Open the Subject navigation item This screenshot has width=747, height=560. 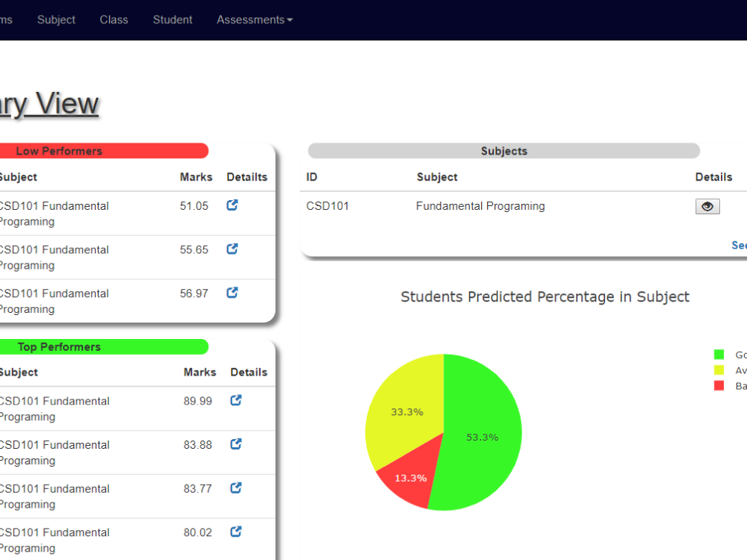click(x=56, y=20)
